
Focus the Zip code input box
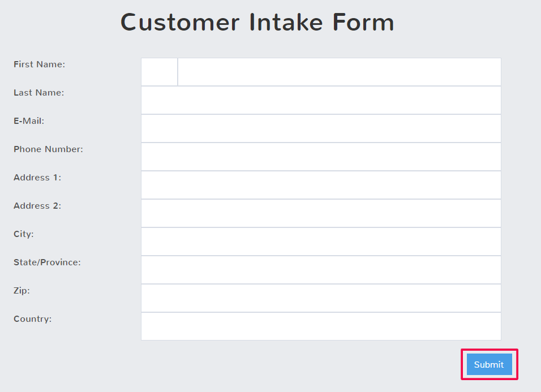pyautogui.click(x=321, y=298)
